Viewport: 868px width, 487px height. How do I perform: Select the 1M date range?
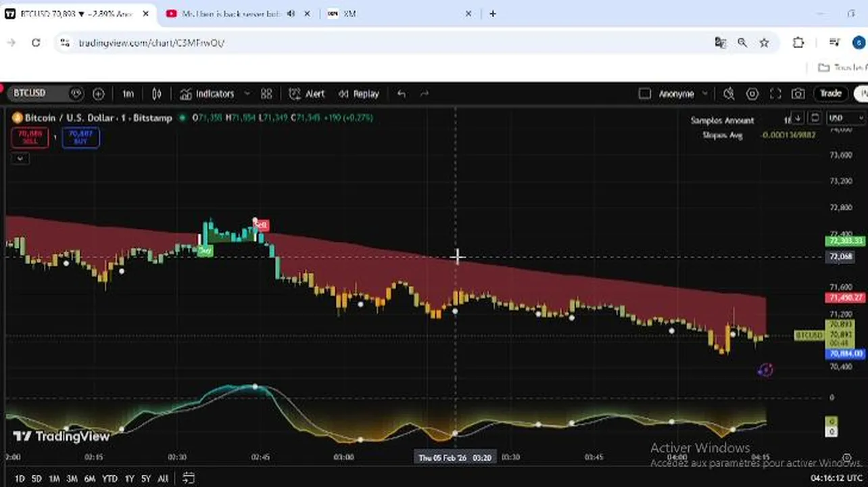(x=54, y=478)
